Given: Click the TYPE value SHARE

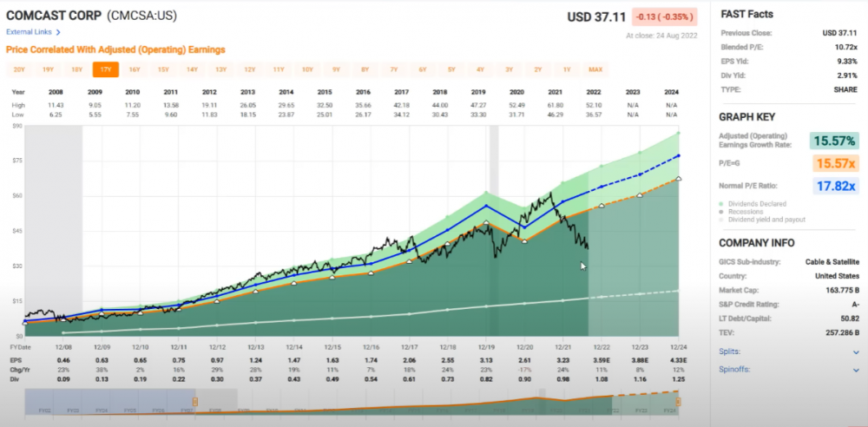Looking at the screenshot, I should point(847,89).
